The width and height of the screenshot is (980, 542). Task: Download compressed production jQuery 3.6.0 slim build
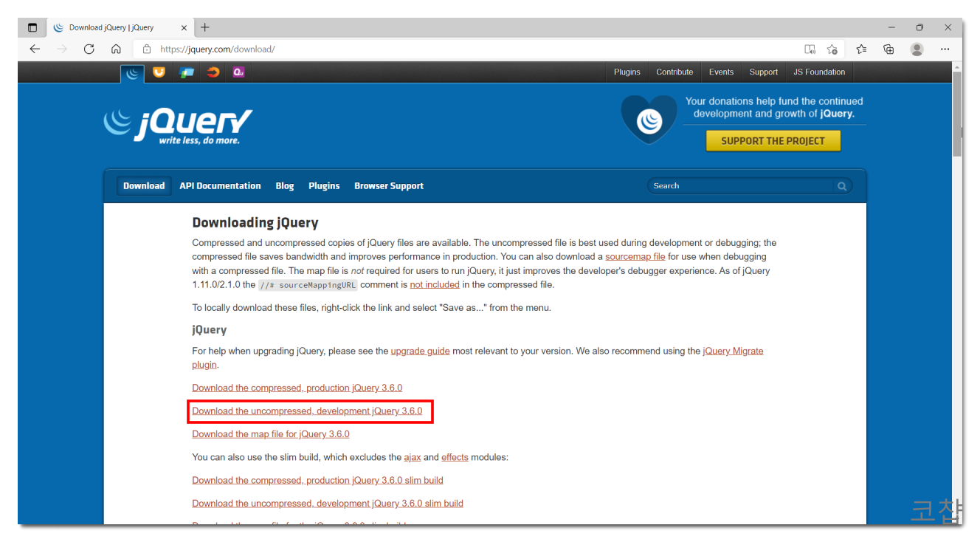point(317,481)
